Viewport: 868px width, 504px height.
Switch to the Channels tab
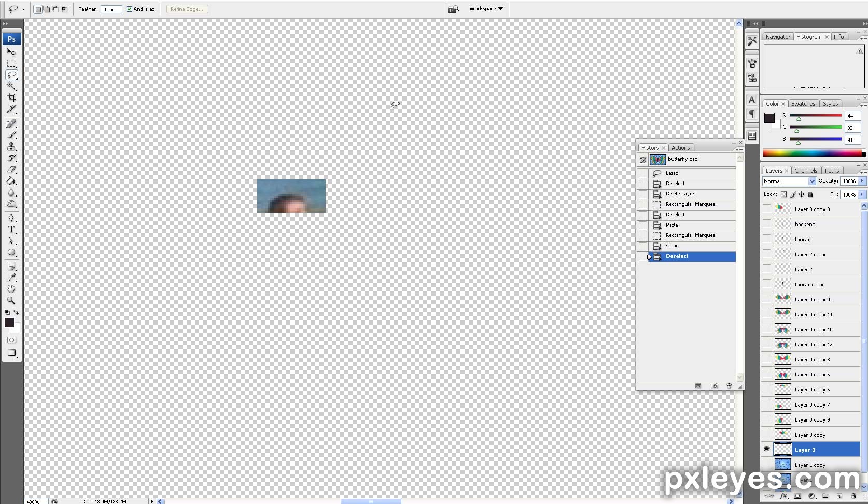[x=805, y=171]
